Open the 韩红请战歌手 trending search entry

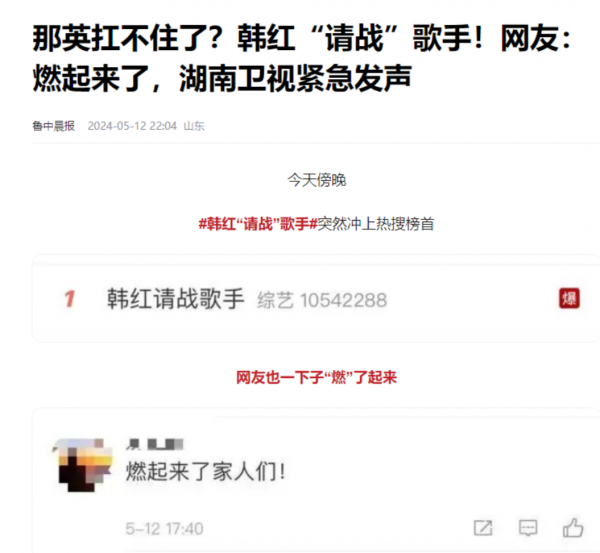[x=175, y=299]
